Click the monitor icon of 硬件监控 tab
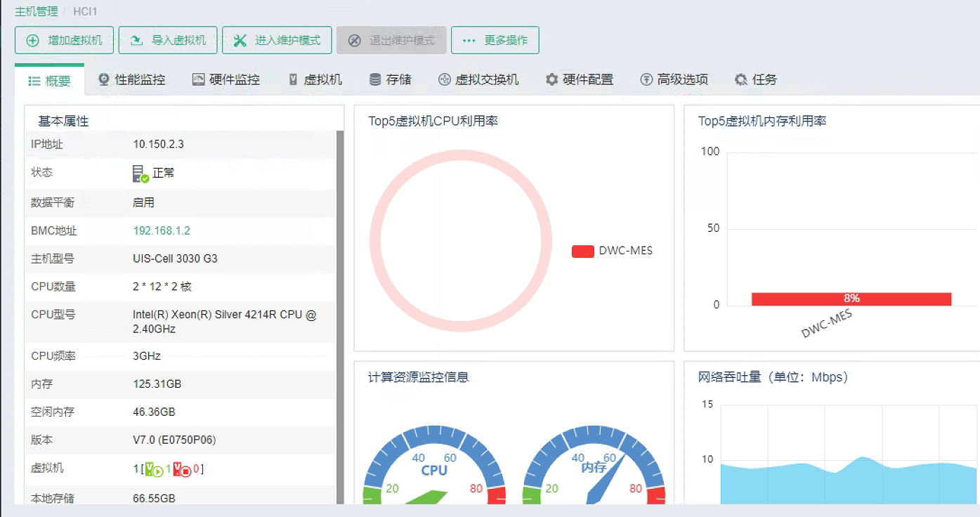 tap(198, 79)
